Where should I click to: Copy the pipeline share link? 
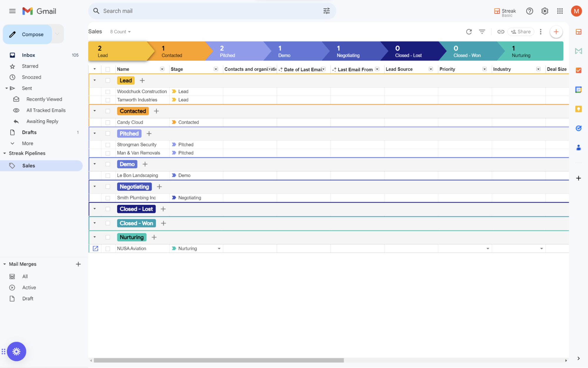(501, 32)
